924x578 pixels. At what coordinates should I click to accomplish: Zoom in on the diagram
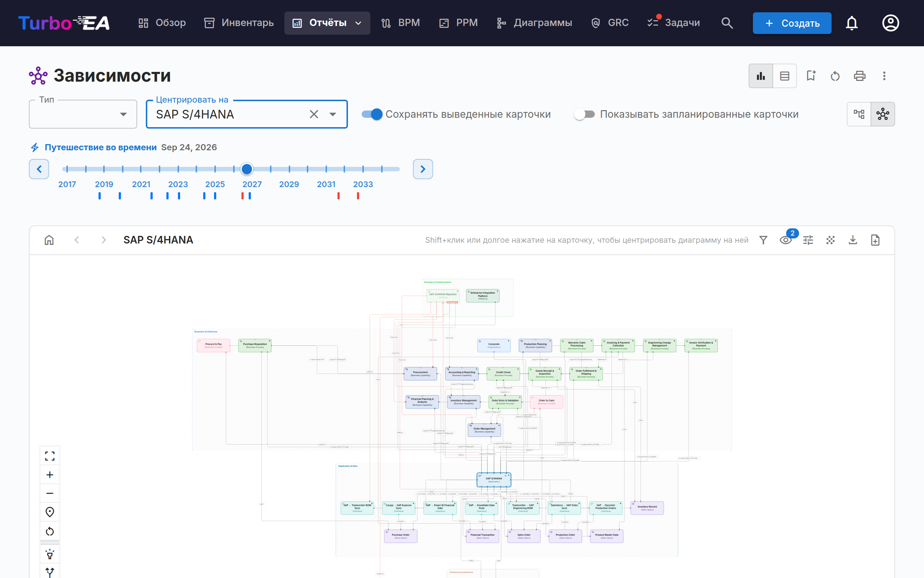50,475
